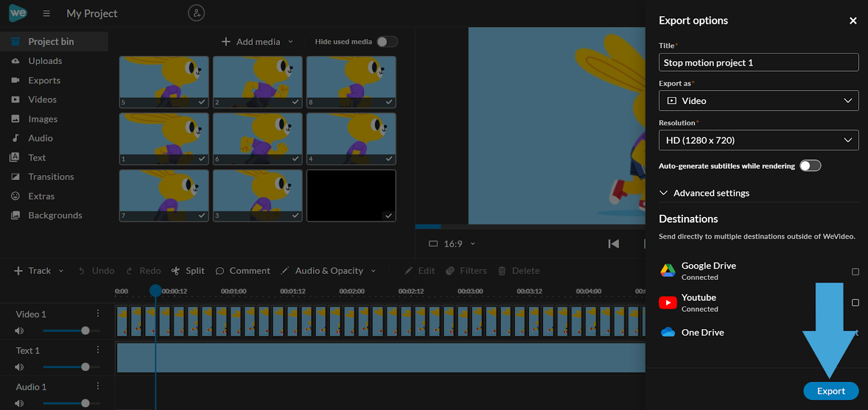Open Text 1 track options menu
868x410 pixels.
coord(98,350)
